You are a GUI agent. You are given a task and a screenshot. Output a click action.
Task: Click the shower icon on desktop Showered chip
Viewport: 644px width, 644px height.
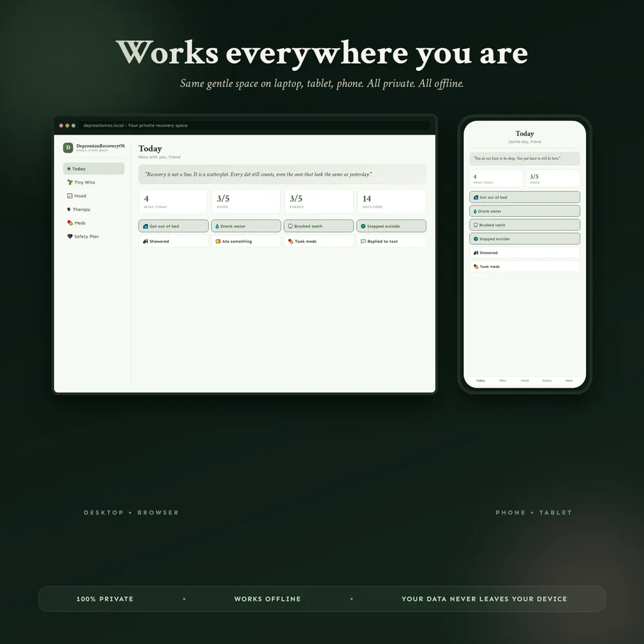click(146, 241)
